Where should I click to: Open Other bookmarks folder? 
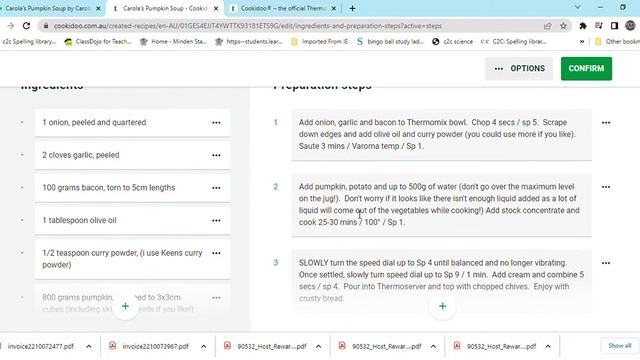coord(617,42)
